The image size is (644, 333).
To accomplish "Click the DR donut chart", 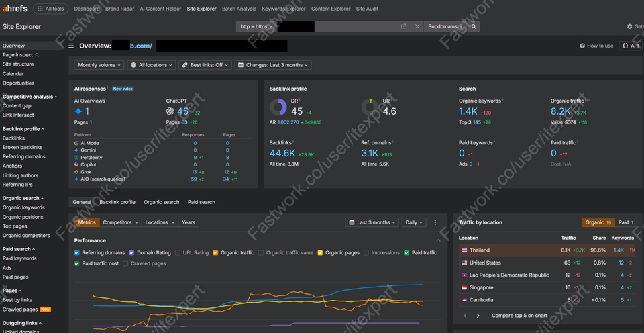I will coord(278,107).
